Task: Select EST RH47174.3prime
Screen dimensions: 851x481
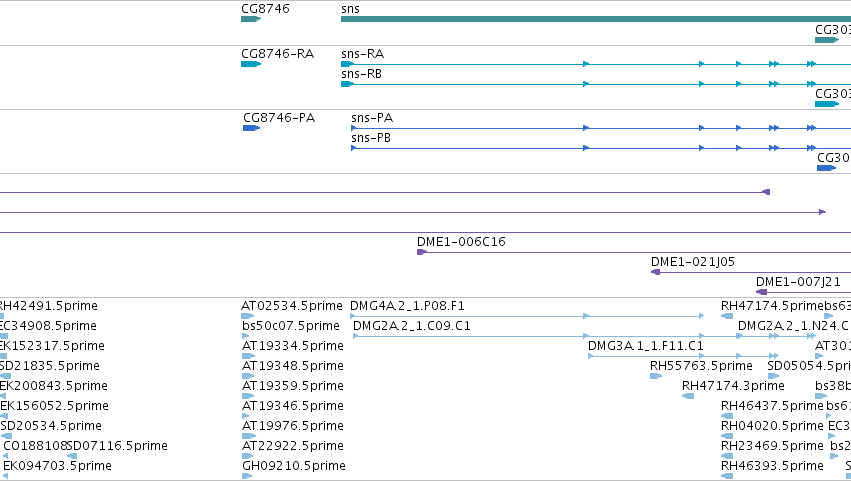Action: [733, 386]
